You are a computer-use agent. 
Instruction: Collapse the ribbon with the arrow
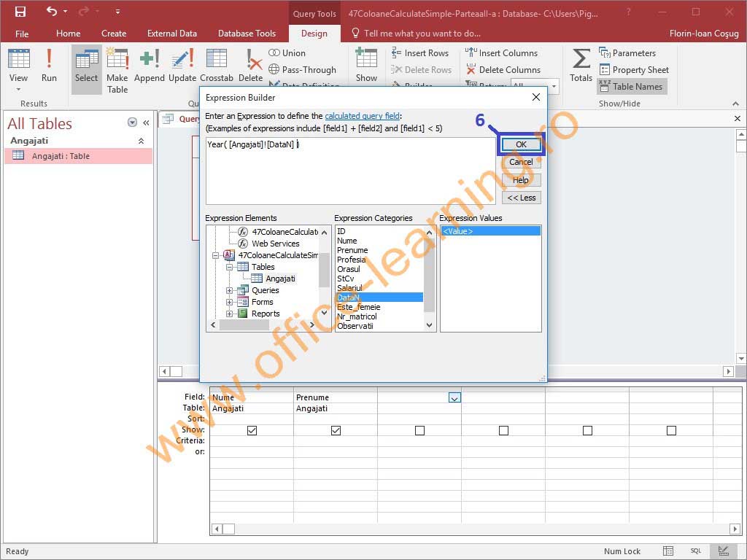tap(735, 104)
